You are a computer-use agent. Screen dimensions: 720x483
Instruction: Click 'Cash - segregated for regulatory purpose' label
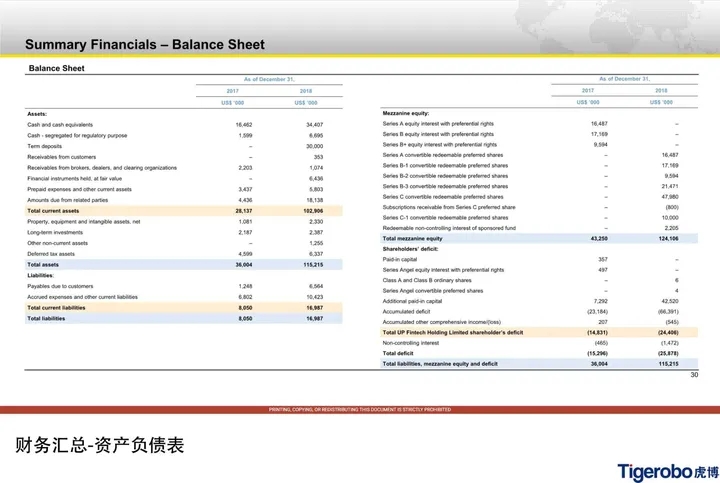(x=77, y=135)
